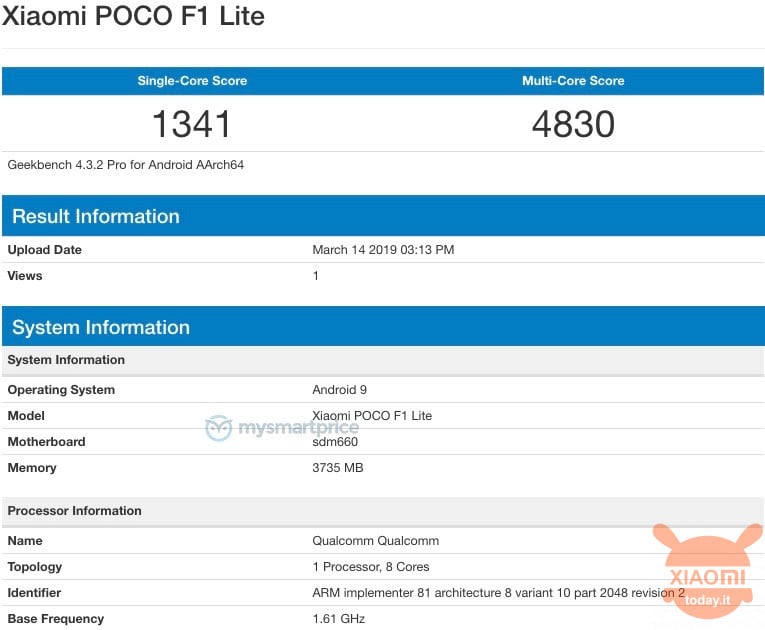Select 'March 14 2019 03:13 PM' value
765x630 pixels.
383,250
